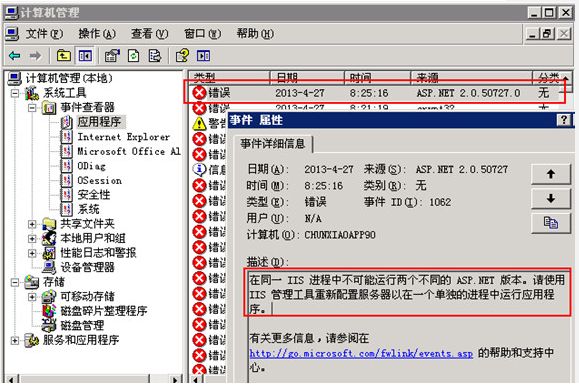Open the Properties toolbar icon
The width and height of the screenshot is (579, 385).
(112, 56)
